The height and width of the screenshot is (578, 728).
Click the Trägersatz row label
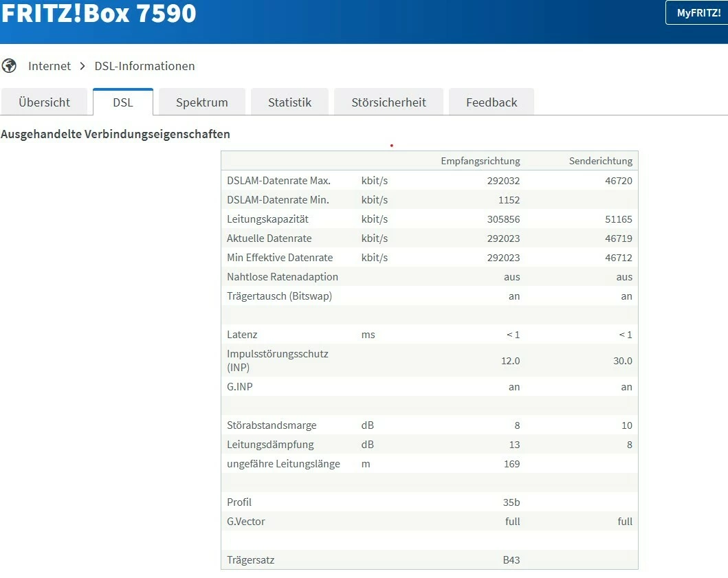[250, 560]
